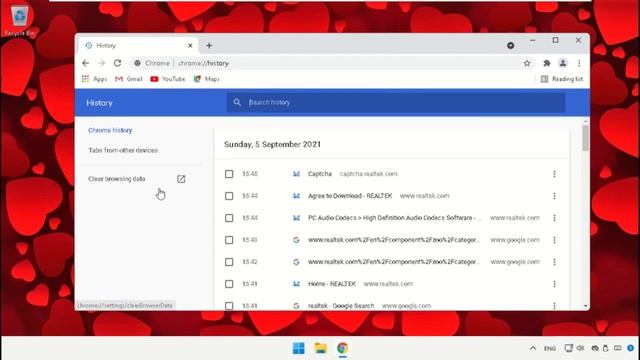Image resolution: width=640 pixels, height=360 pixels.
Task: Click the Chrome taskbar icon
Action: point(342,348)
